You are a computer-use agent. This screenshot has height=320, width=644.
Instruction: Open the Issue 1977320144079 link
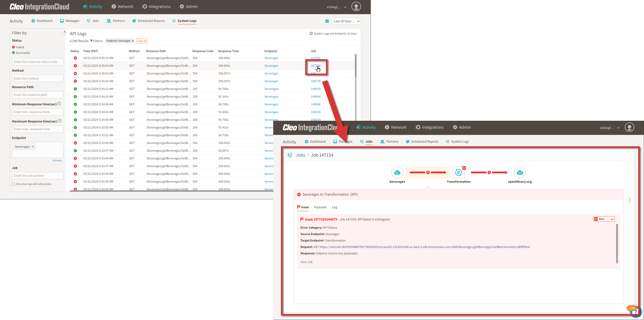click(321, 219)
